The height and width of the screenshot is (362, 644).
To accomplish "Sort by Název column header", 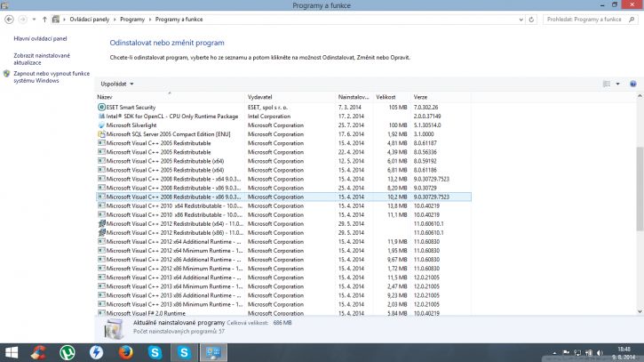I will (x=170, y=97).
